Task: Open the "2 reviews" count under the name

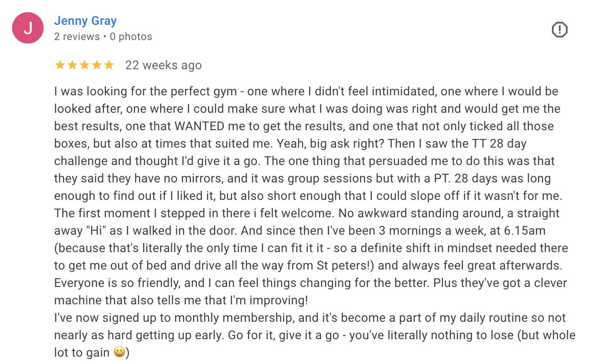Action: tap(77, 37)
